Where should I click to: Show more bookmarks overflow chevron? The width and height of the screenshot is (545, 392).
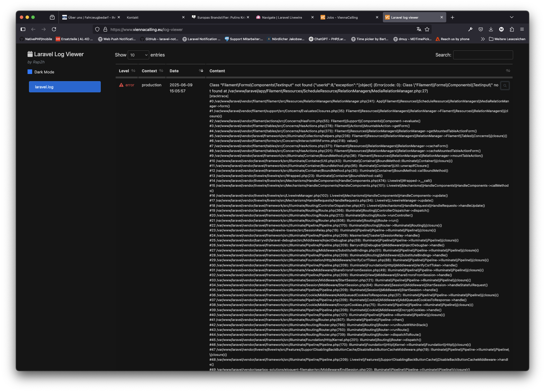click(483, 39)
